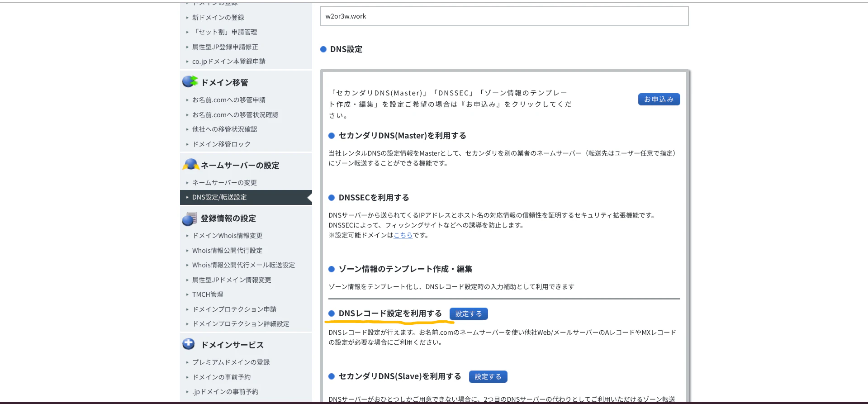Select 他社への移管状況確認 item
This screenshot has width=868, height=404.
click(224, 129)
